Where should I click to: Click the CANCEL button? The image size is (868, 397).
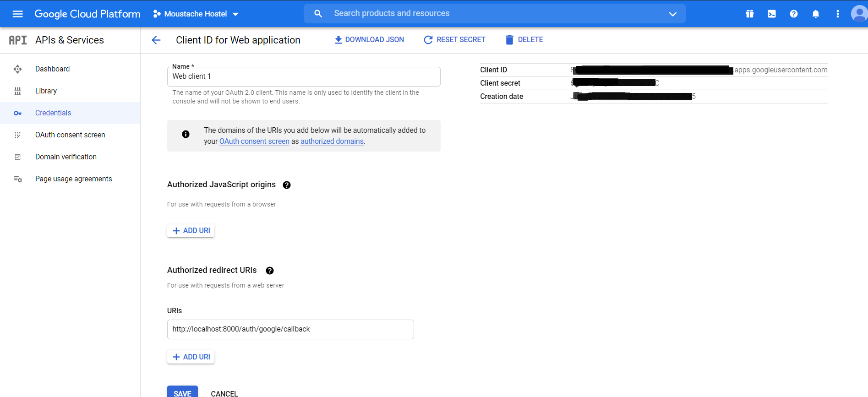(224, 393)
